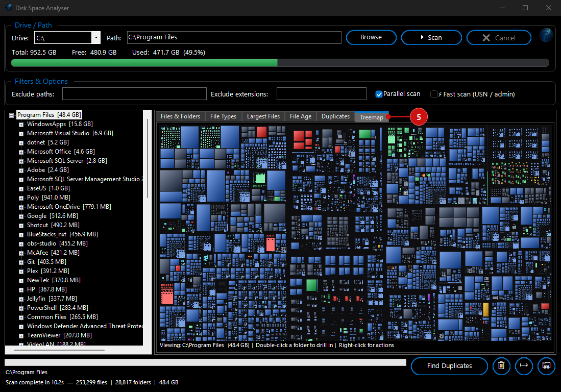The width and height of the screenshot is (561, 392).
Task: Expand the Microsoft Visual Studio folder node
Action: click(21, 134)
